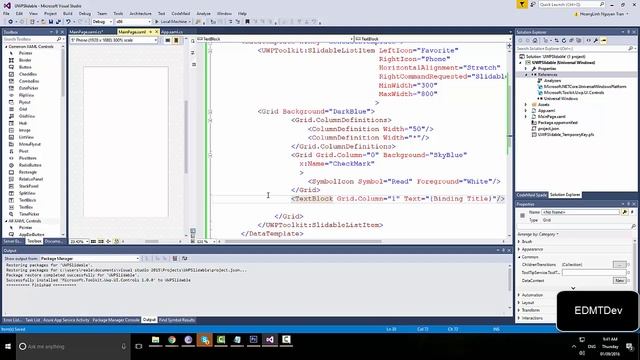Select StackPanel control in the Toolbox

click(29, 186)
